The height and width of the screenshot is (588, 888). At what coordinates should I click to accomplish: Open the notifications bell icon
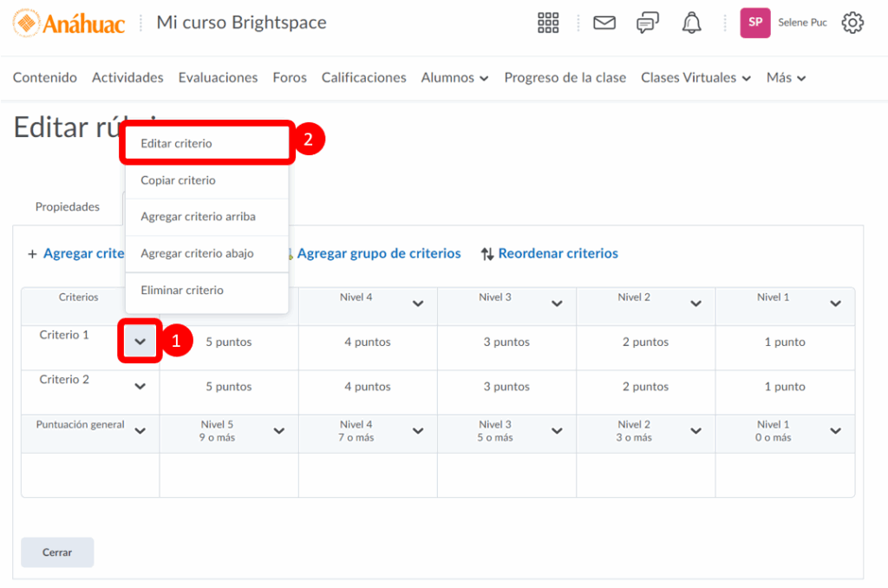(x=691, y=23)
